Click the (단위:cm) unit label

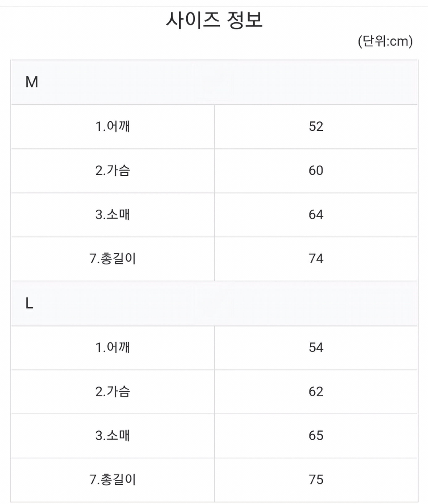pos(385,41)
